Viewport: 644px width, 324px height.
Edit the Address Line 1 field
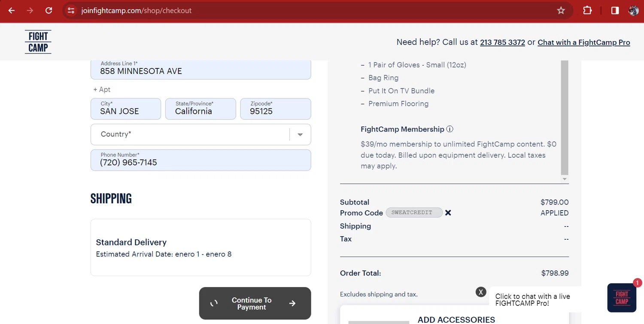tap(200, 70)
